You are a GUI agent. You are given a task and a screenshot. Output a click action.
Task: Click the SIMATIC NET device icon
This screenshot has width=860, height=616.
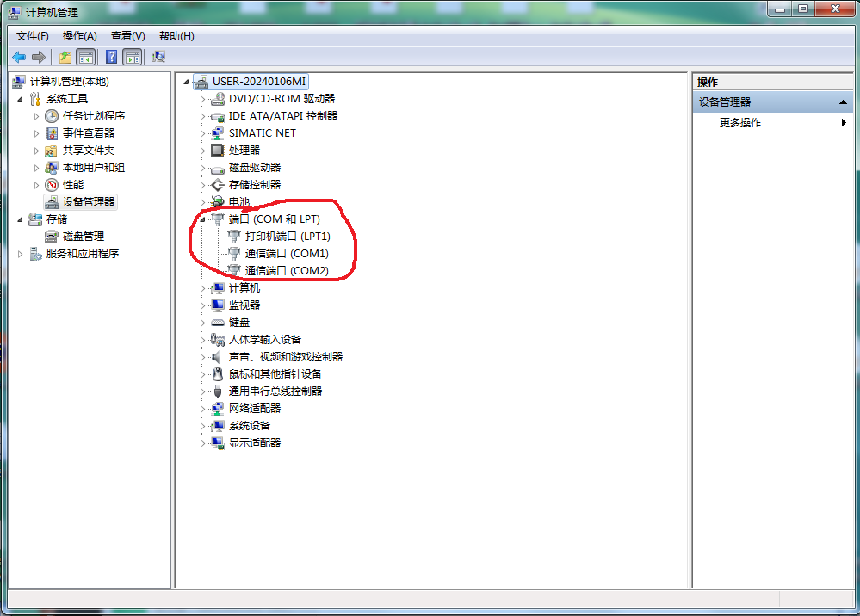tap(218, 133)
